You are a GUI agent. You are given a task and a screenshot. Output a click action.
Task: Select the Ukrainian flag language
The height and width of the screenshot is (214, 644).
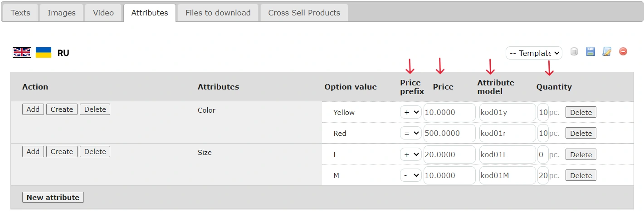click(x=44, y=53)
